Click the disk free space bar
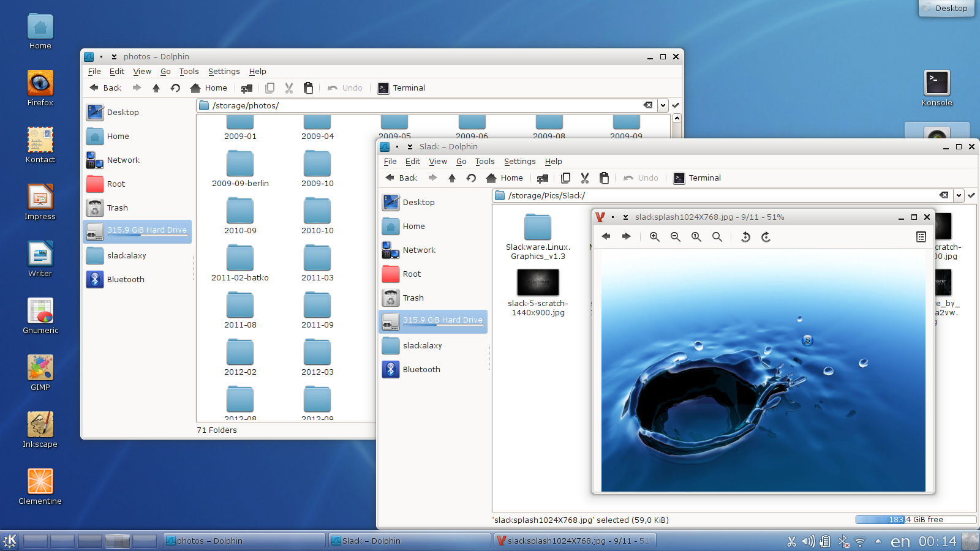Viewport: 980px width, 551px height. 915,520
